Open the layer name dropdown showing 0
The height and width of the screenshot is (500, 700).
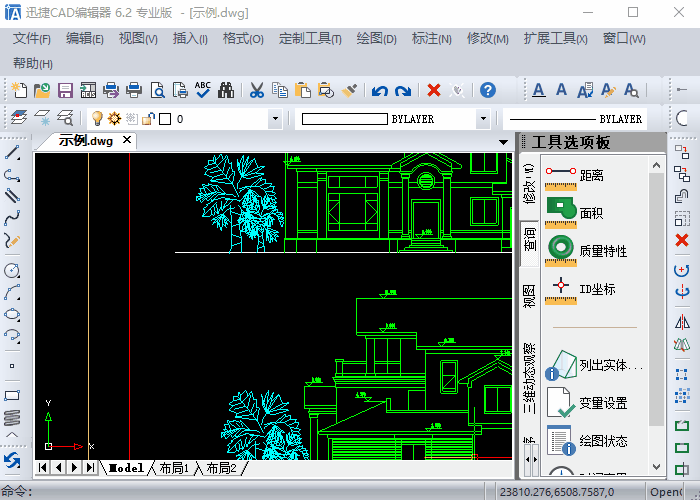[x=275, y=119]
